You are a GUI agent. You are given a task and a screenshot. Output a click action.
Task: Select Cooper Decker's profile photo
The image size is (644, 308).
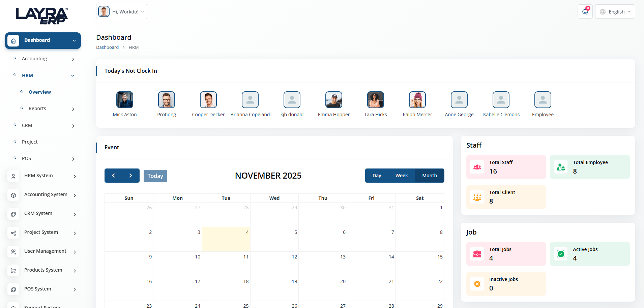pyautogui.click(x=208, y=100)
